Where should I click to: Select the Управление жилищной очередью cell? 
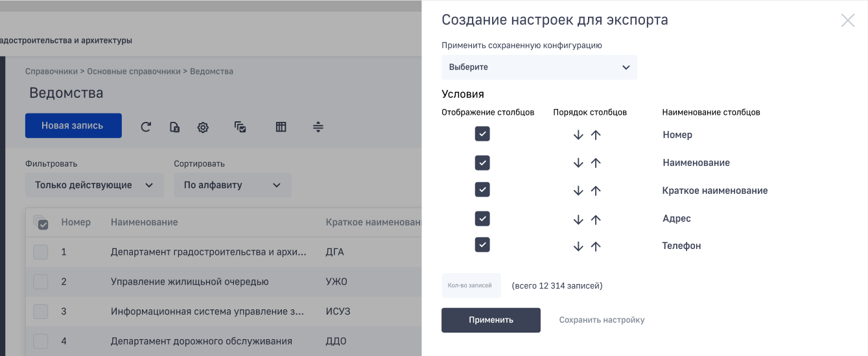click(189, 282)
